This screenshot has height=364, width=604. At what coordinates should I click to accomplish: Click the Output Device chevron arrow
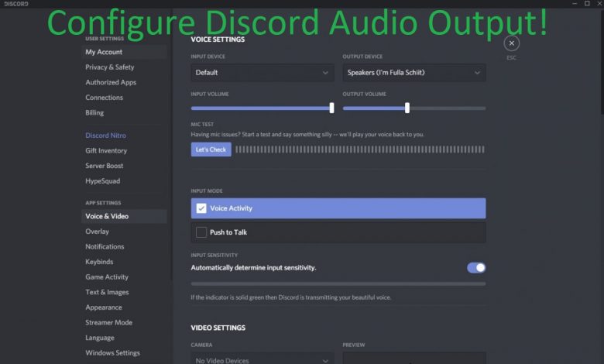477,73
